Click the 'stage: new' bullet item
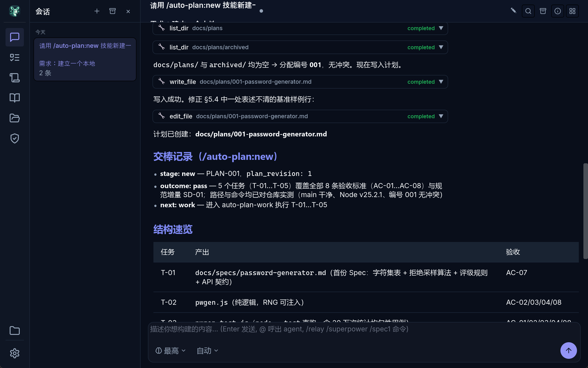This screenshot has height=368, width=588. coord(236,173)
